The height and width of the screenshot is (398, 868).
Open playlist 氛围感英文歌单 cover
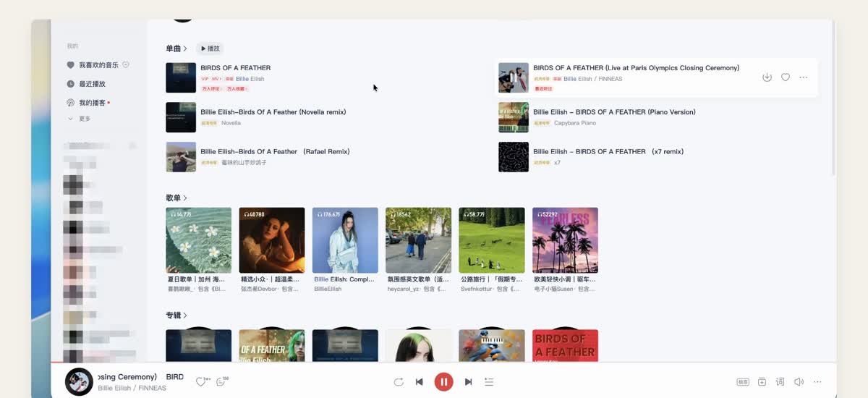tap(418, 240)
